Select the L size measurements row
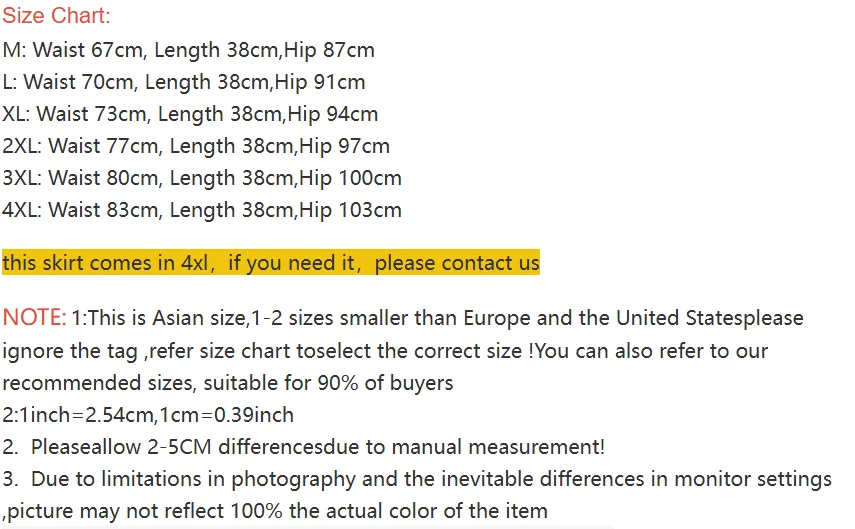The height and width of the screenshot is (529, 855). click(x=184, y=81)
